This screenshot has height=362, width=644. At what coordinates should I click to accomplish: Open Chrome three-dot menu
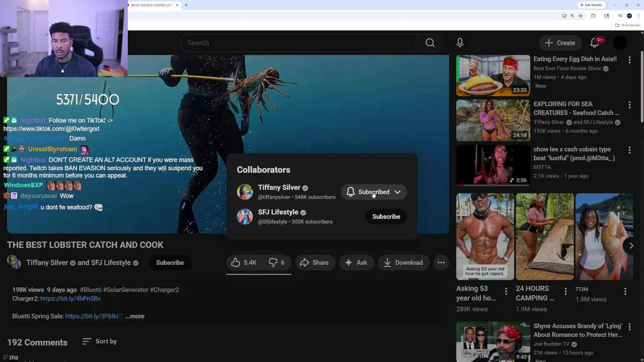pos(638,16)
